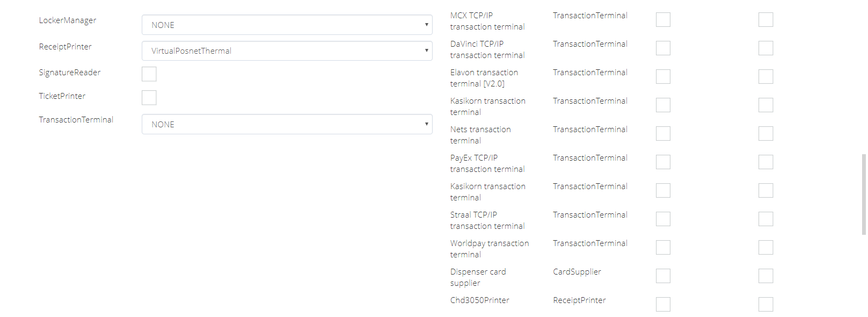Tick the TicketPrinter checkbox
The width and height of the screenshot is (868, 317).
pos(149,98)
